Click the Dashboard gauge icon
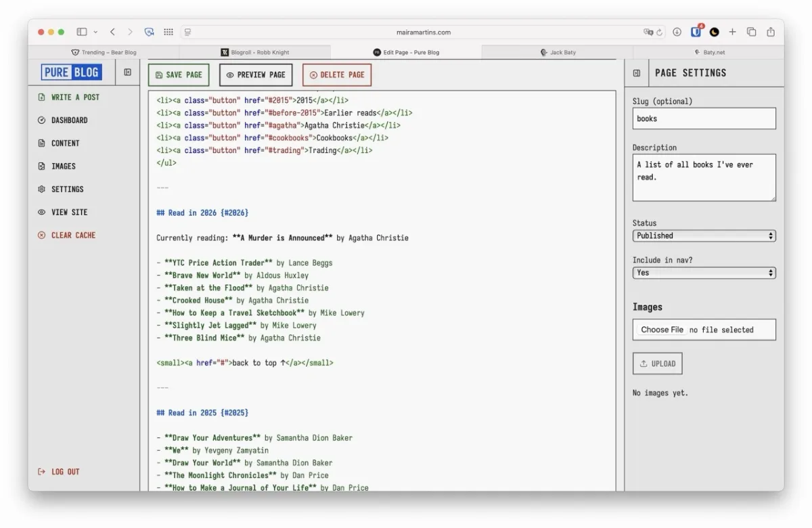812x528 pixels. click(42, 120)
